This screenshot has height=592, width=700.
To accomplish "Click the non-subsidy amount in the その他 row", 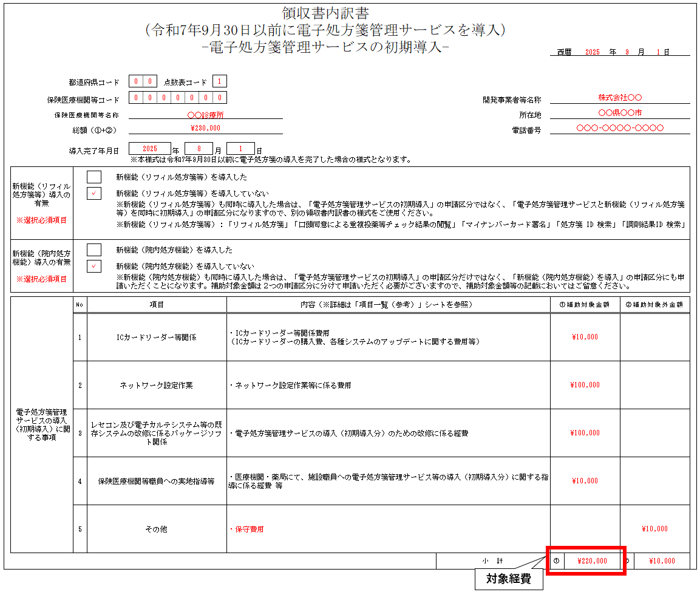I will [x=654, y=529].
